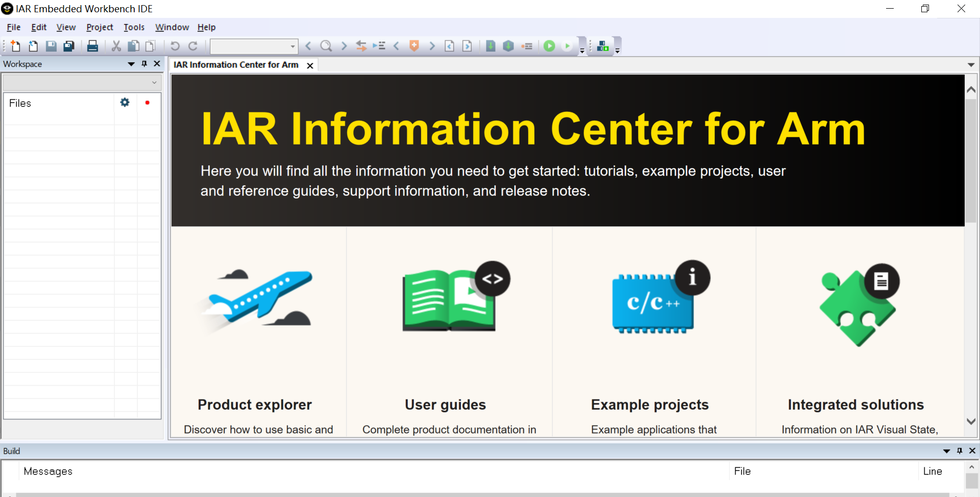Click the Paste toolbar icon
This screenshot has width=980, height=497.
[x=151, y=46]
